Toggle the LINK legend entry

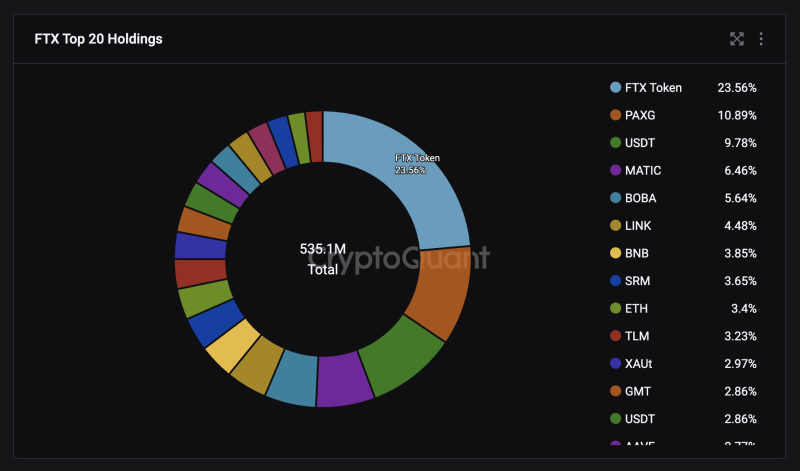pyautogui.click(x=683, y=226)
